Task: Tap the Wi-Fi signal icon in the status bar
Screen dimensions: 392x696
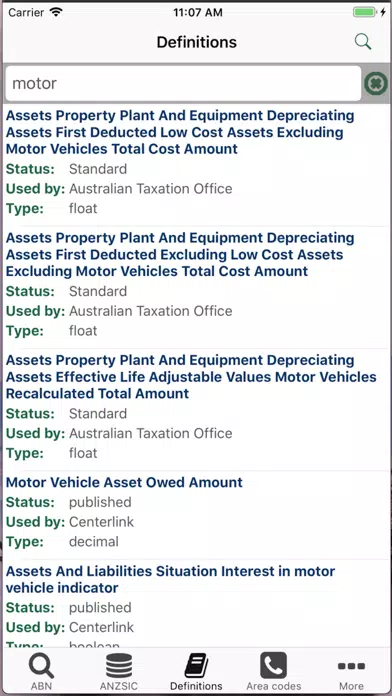Action: tap(56, 12)
